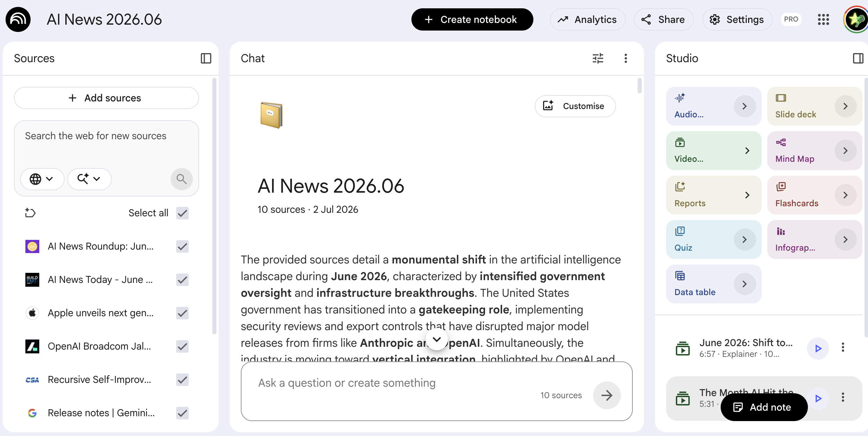Image resolution: width=868 pixels, height=436 pixels.
Task: Open chat configuration sliders icon
Action: click(x=598, y=58)
